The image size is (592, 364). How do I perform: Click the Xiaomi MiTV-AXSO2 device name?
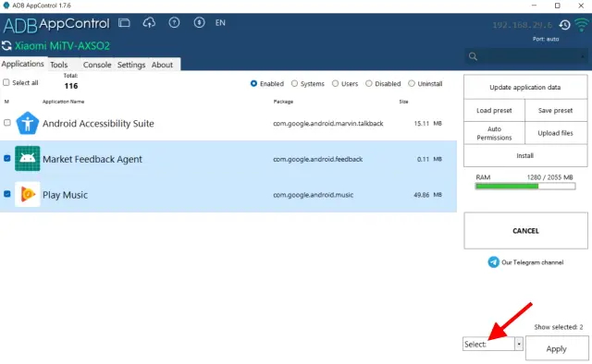click(x=62, y=46)
